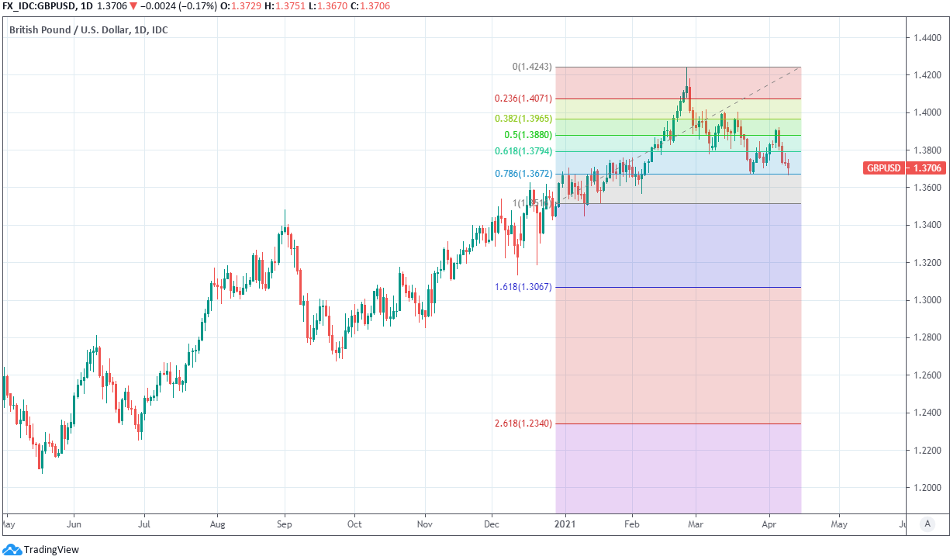Select the 0.786(1.3672) Fibonacci level label
The height and width of the screenshot is (560, 950).
(523, 174)
